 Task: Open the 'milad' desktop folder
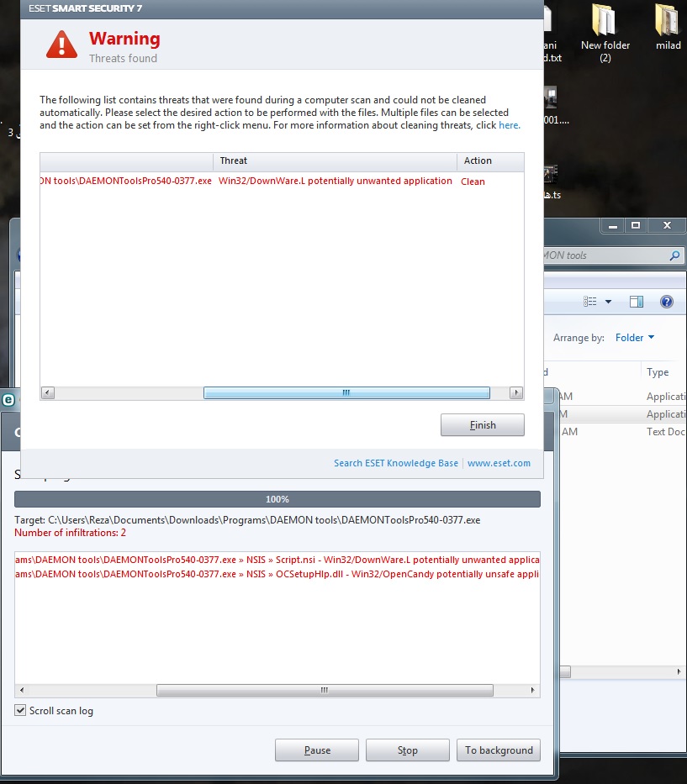point(667,23)
